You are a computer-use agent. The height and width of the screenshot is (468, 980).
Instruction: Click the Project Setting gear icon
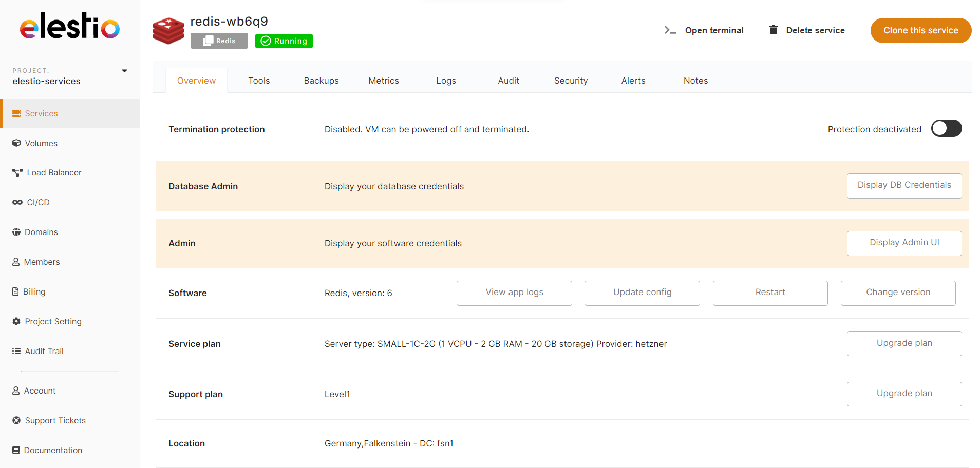[x=16, y=321]
